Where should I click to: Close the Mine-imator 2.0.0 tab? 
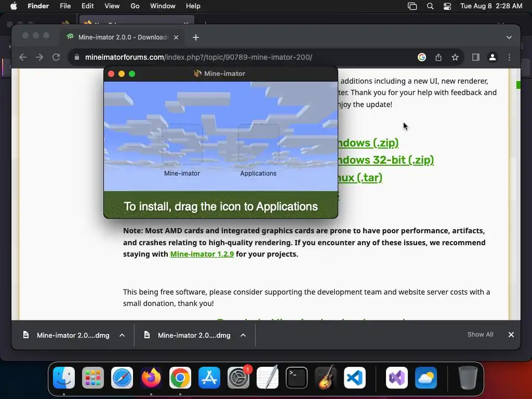point(176,37)
